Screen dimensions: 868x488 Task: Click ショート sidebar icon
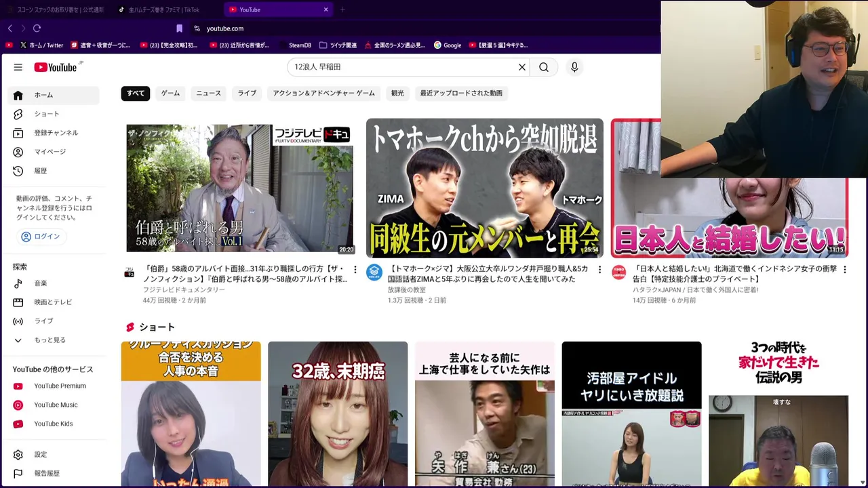pos(18,114)
